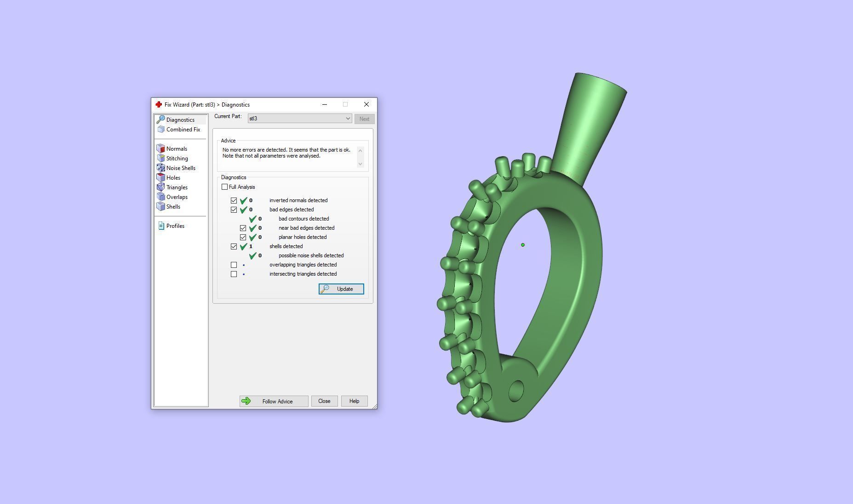Click the Update diagnostics button
Image resolution: width=853 pixels, height=504 pixels.
click(x=341, y=289)
